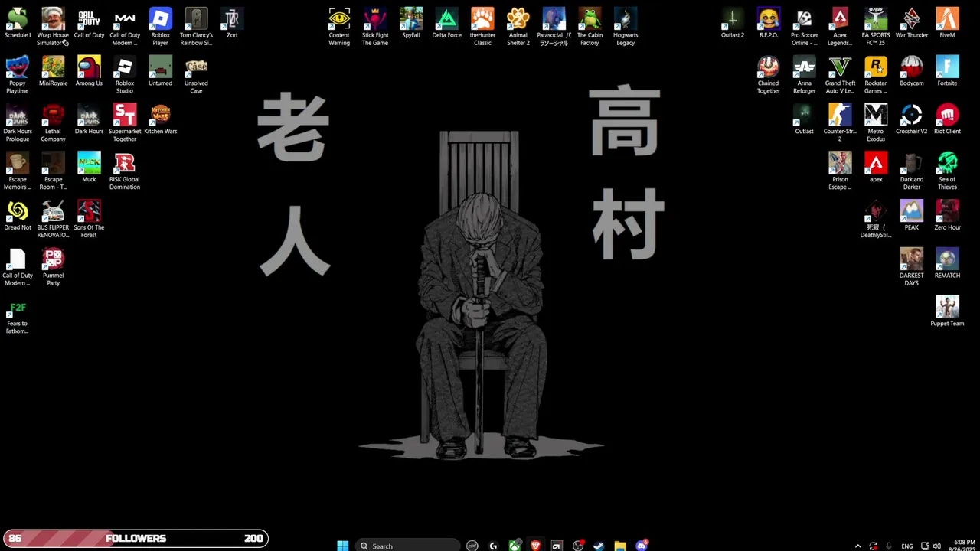Open Tom Clancy's Rainbow Six shortcut
This screenshot has width=980, height=551.
(196, 28)
